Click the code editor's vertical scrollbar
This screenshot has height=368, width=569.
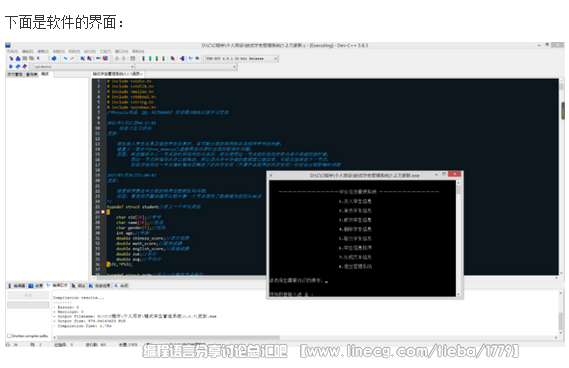[562, 176]
